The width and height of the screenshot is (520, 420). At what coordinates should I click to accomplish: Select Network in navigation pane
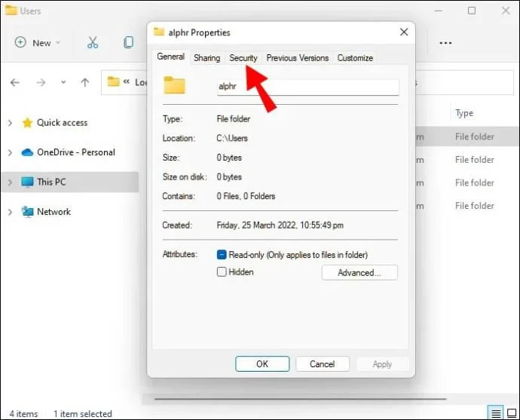54,212
